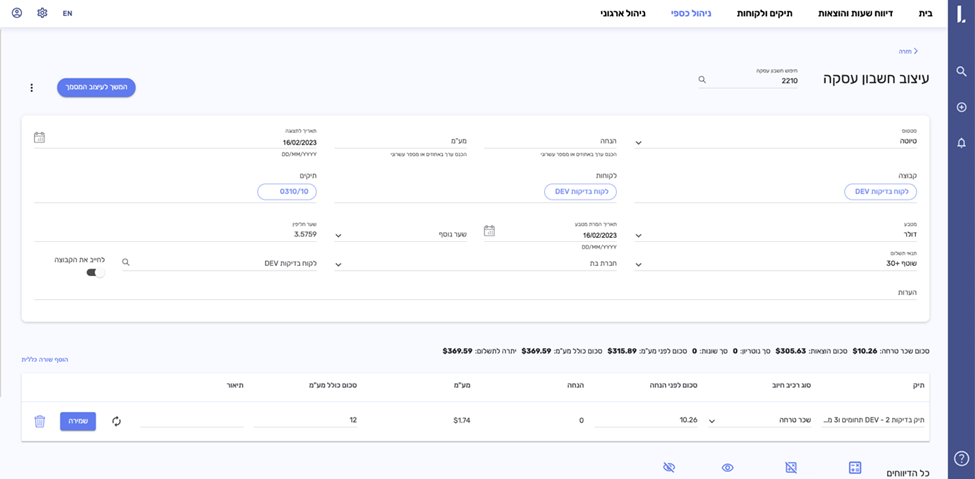
Task: Expand the payment terms dropdown שוטף +30
Action: (639, 265)
